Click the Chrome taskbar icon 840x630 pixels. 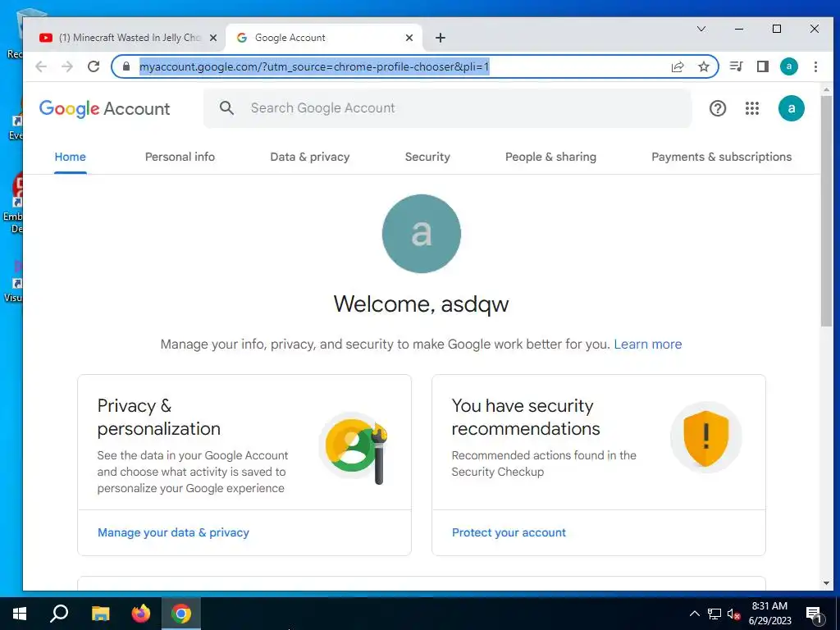[181, 614]
